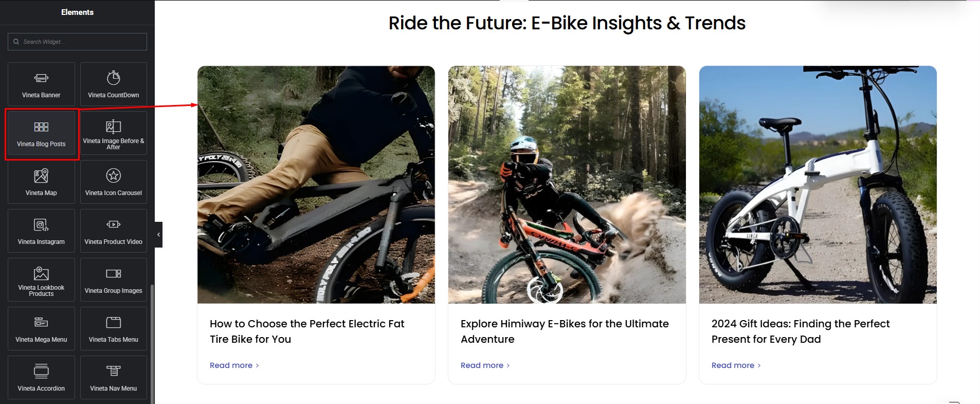The image size is (980, 404).
Task: Open Read more for the Fat Tire Bike post
Action: pyautogui.click(x=234, y=365)
